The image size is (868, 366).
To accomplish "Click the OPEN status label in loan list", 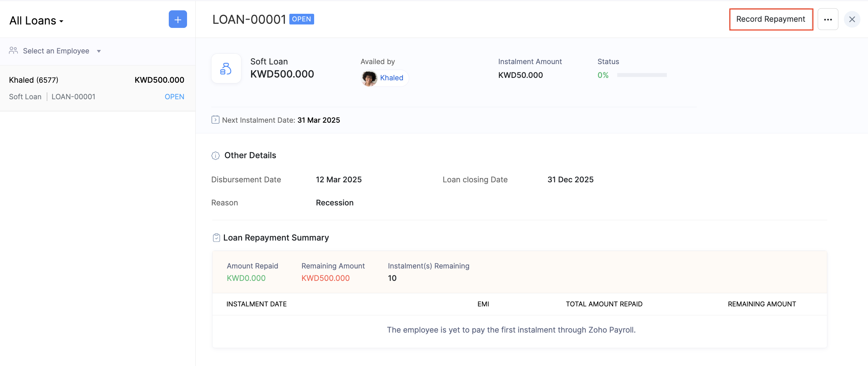I will (174, 97).
